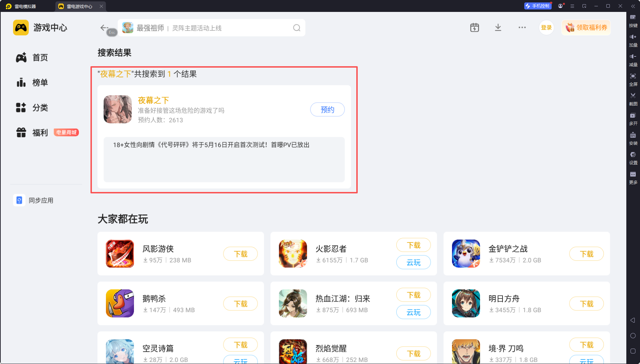This screenshot has height=364, width=640.
Task: Switch to the 雷电模拟器 tab
Action: coord(21,6)
